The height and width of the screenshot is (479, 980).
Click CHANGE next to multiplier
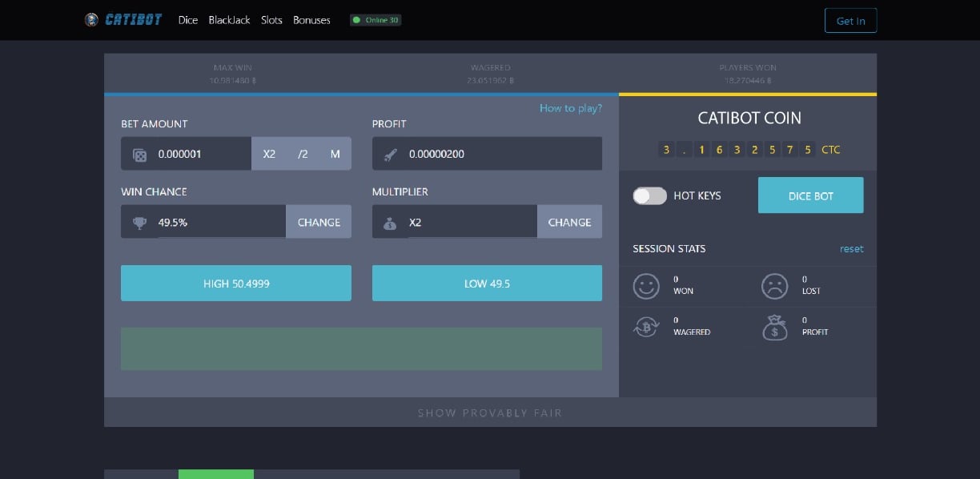coord(569,222)
